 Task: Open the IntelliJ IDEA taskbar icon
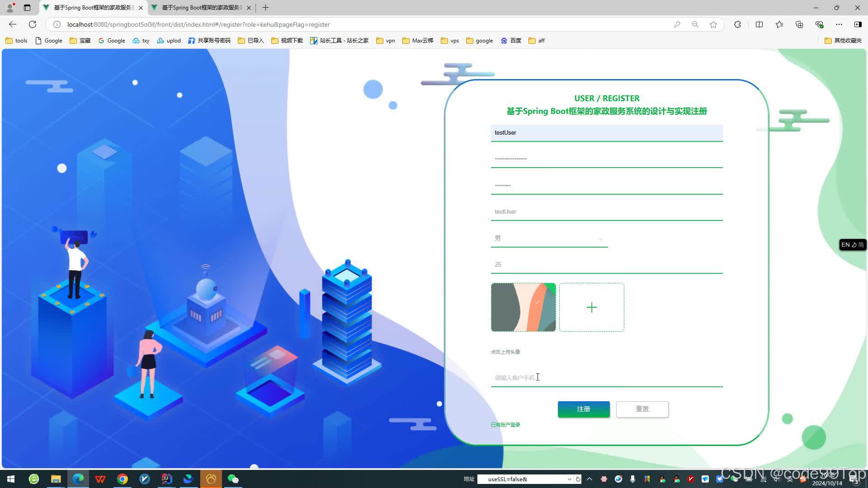pos(166,479)
